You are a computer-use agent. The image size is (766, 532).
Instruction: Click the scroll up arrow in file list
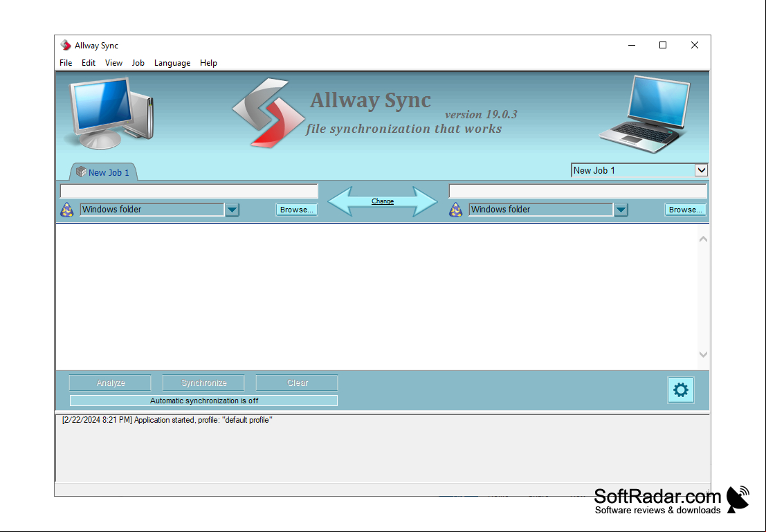(x=703, y=239)
